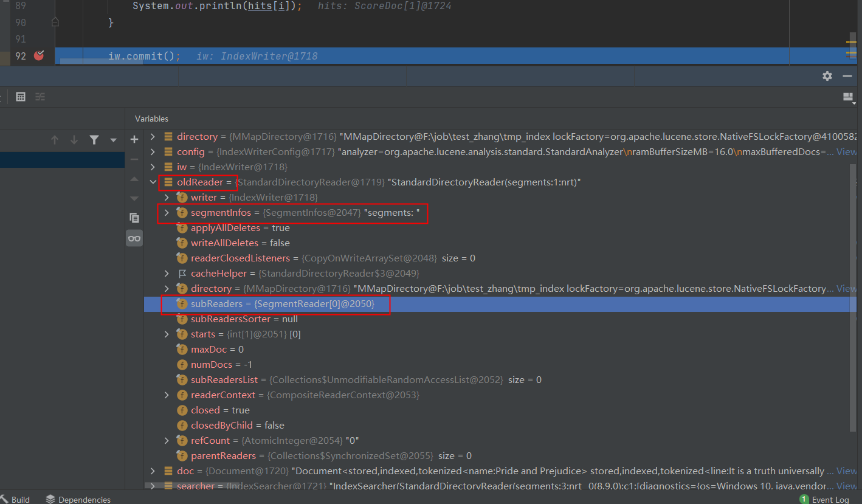Viewport: 862px width, 504px height.
Task: Expand the readerContext field node
Action: click(167, 395)
